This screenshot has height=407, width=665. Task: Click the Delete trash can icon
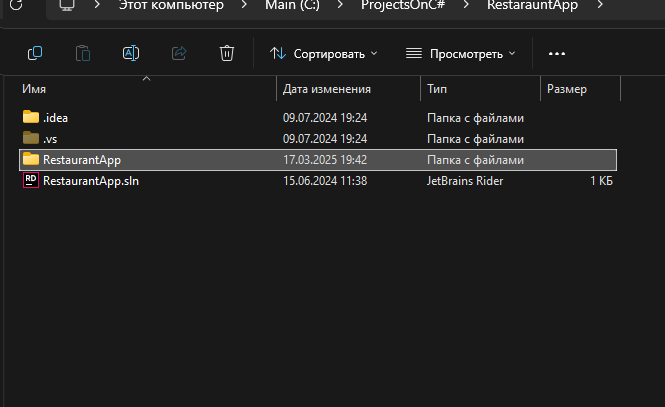227,52
